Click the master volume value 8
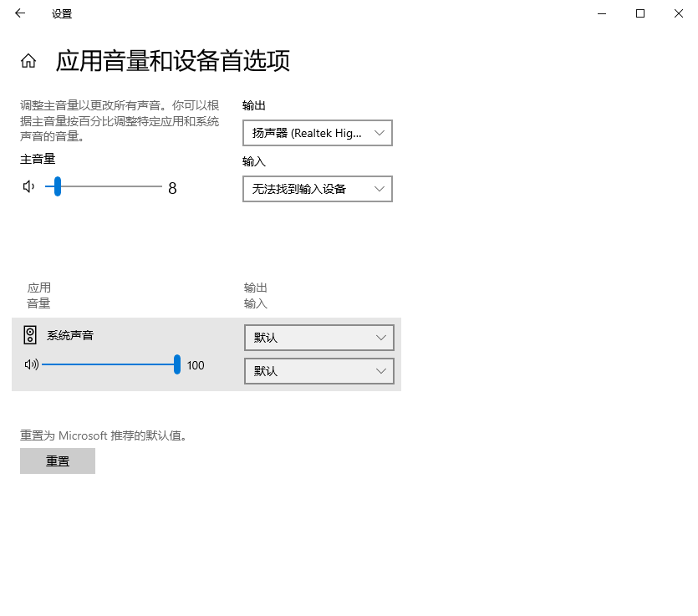Image resolution: width=698 pixels, height=616 pixels. (172, 188)
